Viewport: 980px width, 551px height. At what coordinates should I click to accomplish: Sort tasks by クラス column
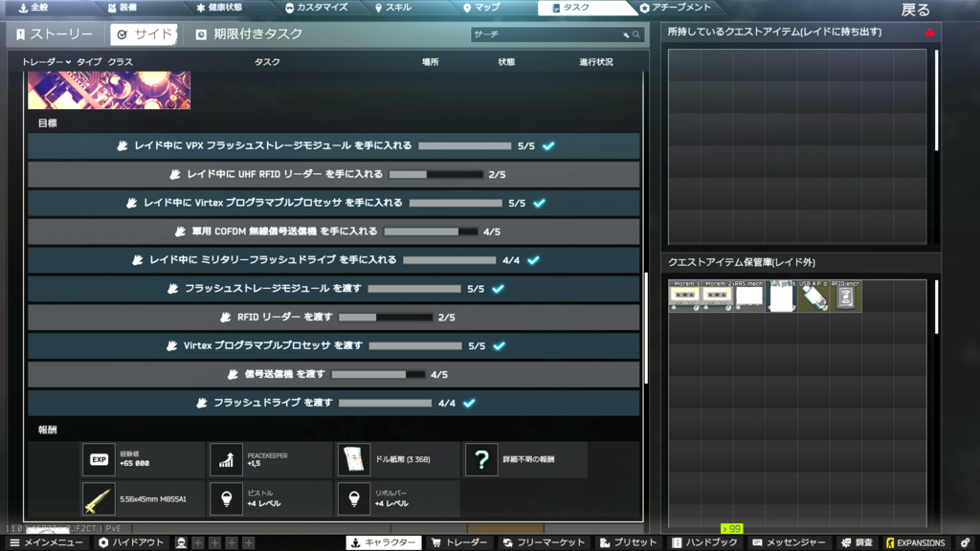coord(120,62)
